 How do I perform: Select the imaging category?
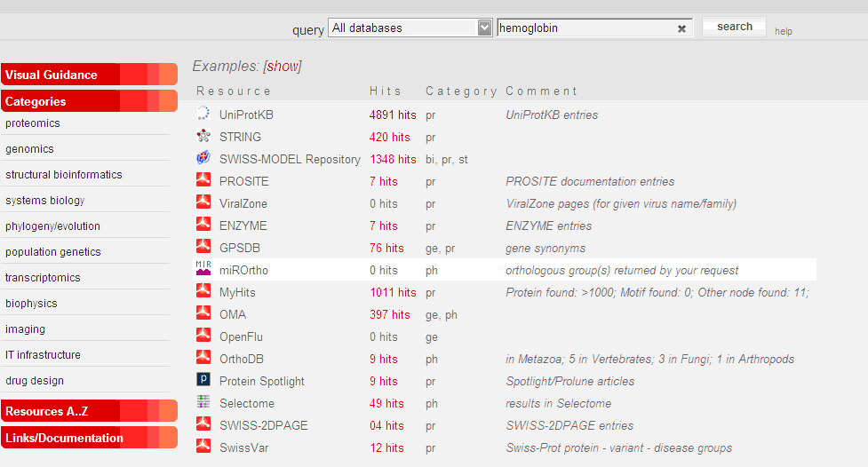pyautogui.click(x=25, y=329)
